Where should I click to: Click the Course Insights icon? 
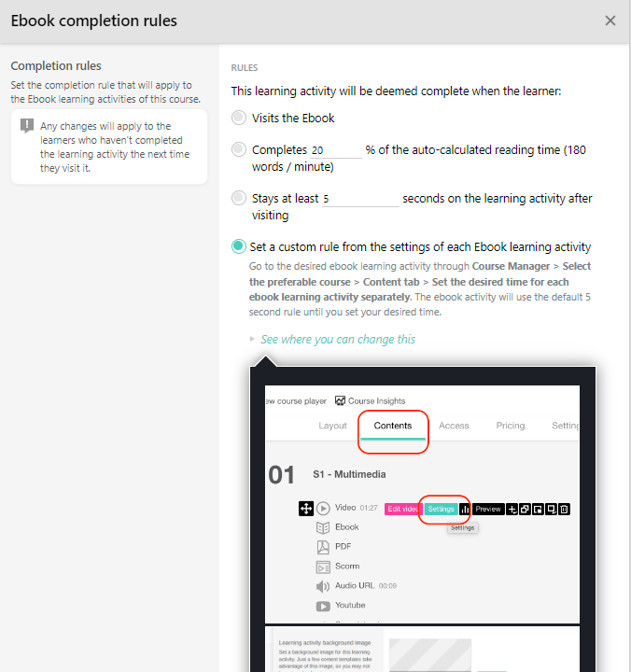click(x=341, y=400)
